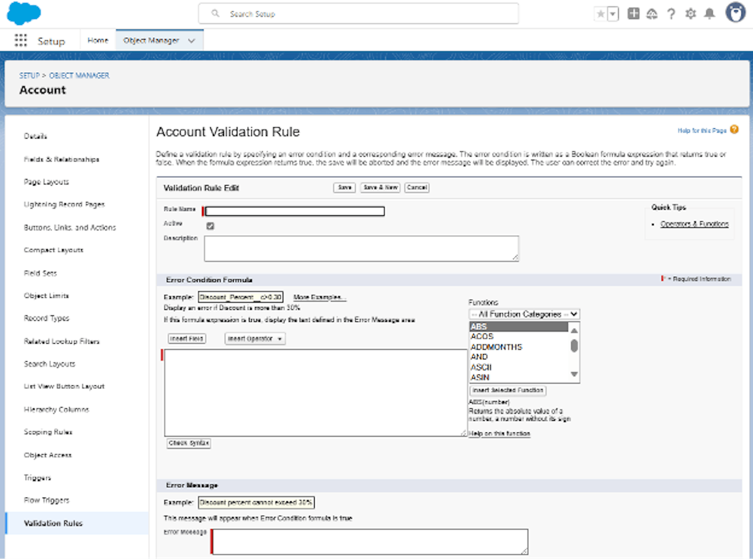Click the search magnifier icon

click(x=215, y=14)
